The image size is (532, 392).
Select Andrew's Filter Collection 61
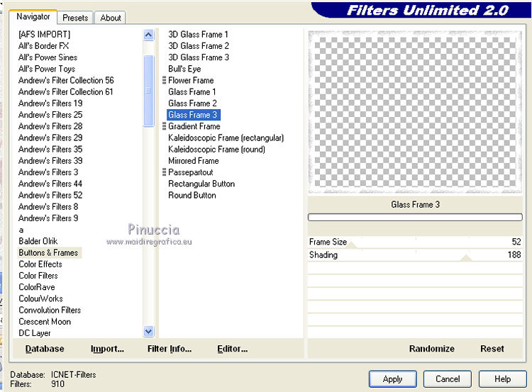pos(66,92)
